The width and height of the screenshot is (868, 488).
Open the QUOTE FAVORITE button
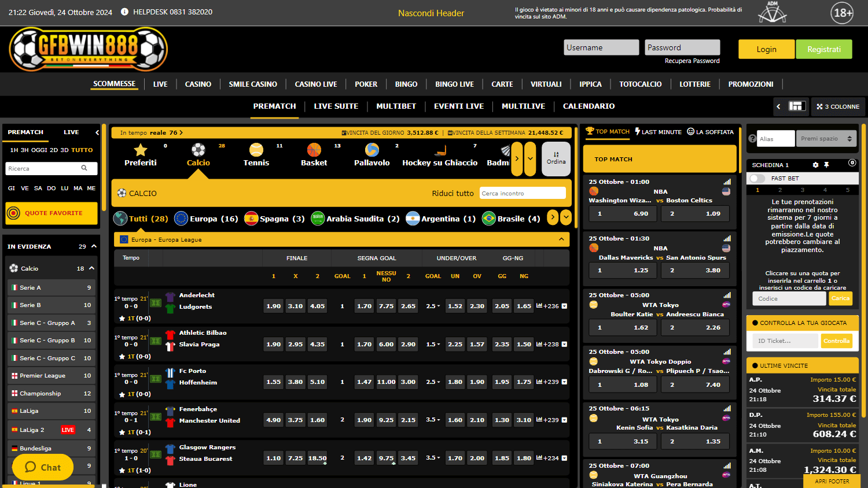[x=52, y=213]
